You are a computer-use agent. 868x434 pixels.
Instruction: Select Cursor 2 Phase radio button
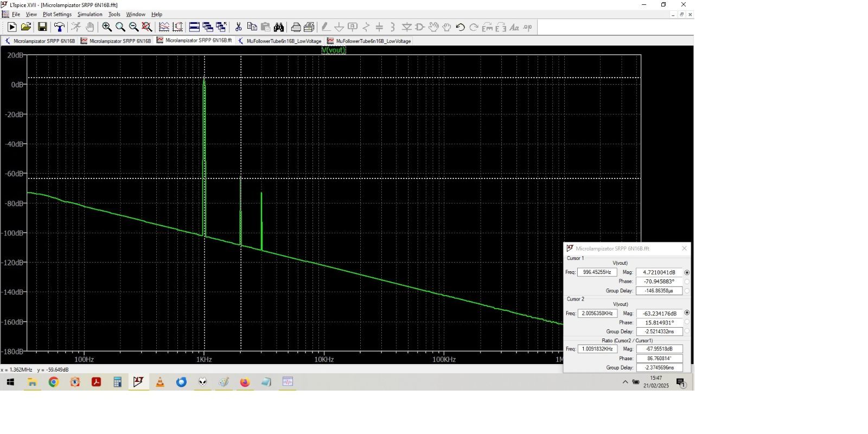coord(687,322)
